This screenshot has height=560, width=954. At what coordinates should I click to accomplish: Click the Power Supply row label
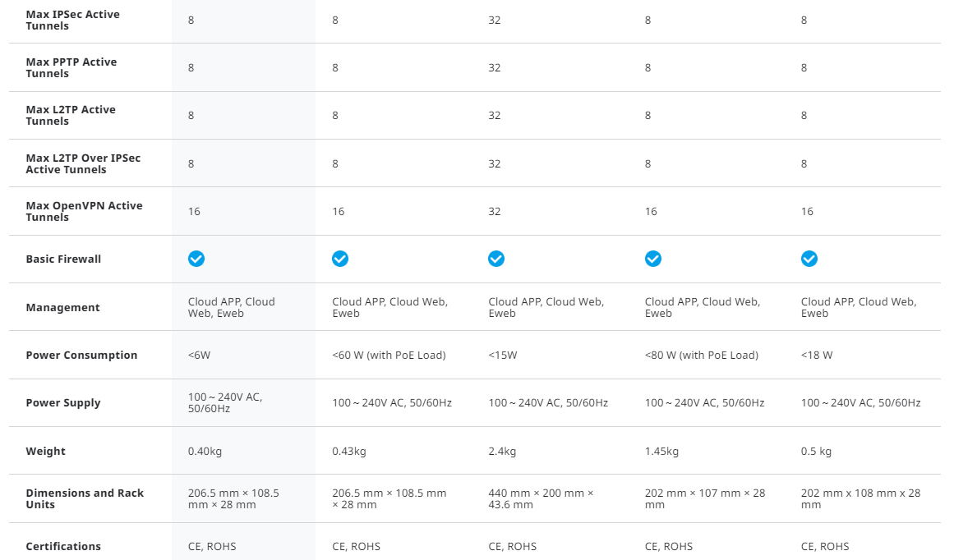tap(63, 402)
